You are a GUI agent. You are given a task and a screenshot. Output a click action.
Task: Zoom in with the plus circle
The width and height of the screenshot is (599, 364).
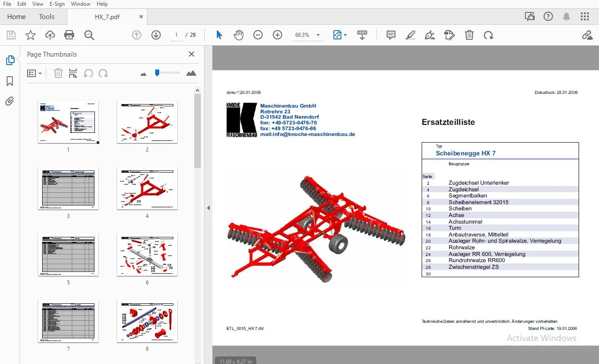278,35
